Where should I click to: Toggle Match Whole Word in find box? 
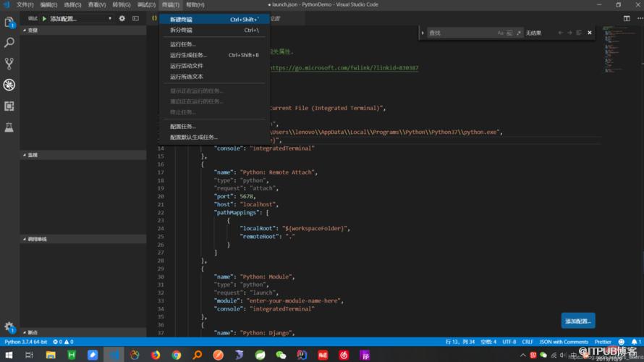pyautogui.click(x=509, y=33)
